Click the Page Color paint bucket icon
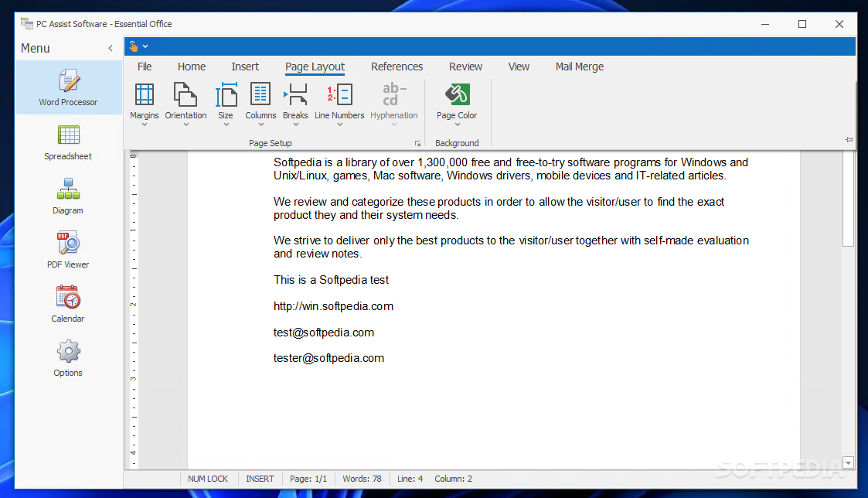The height and width of the screenshot is (498, 868). (x=458, y=94)
